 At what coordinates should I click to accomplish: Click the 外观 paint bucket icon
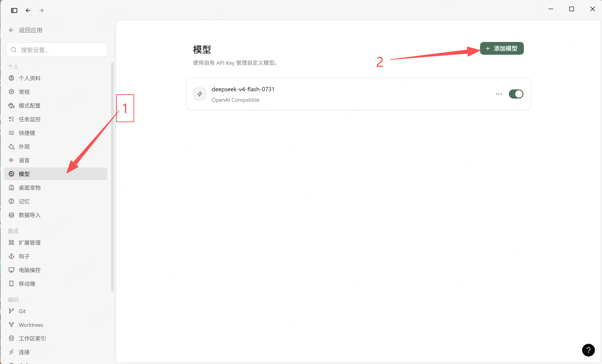click(x=11, y=146)
